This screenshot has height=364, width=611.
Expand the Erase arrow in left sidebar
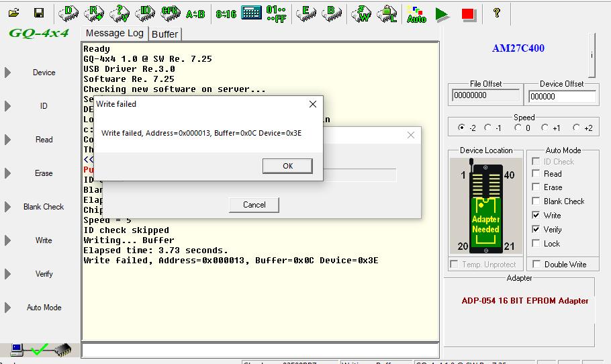pos(8,173)
